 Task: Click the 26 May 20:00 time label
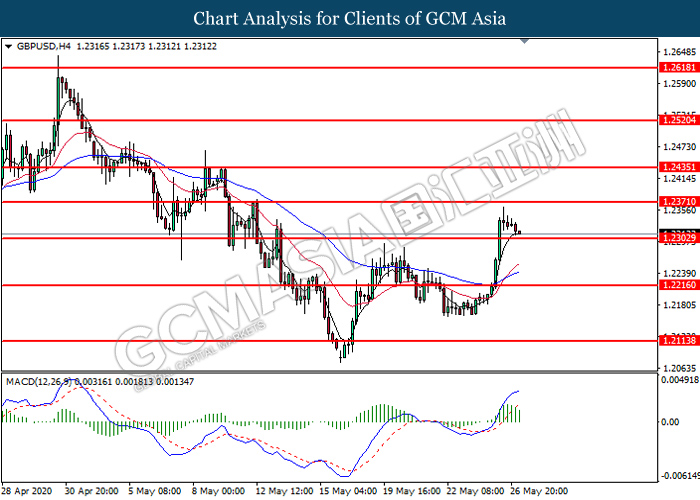(539, 491)
